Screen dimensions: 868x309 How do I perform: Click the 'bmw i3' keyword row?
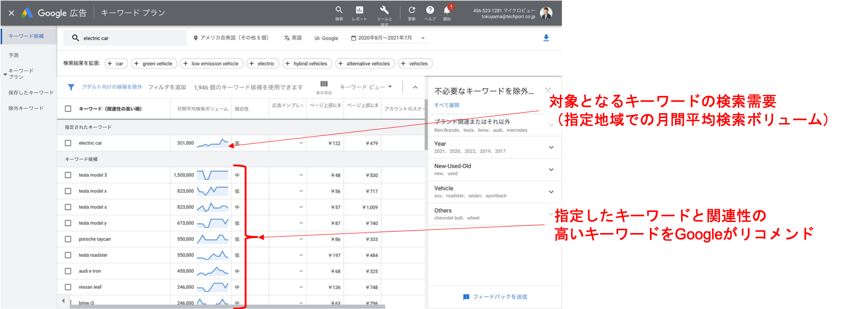pos(241,303)
